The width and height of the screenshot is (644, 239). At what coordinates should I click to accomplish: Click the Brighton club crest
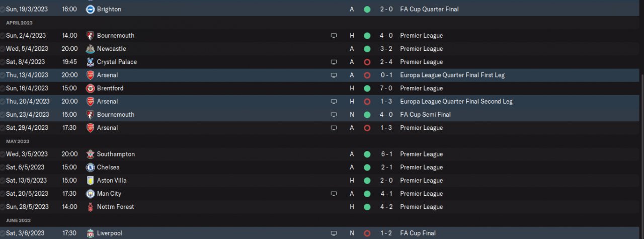pyautogui.click(x=91, y=9)
